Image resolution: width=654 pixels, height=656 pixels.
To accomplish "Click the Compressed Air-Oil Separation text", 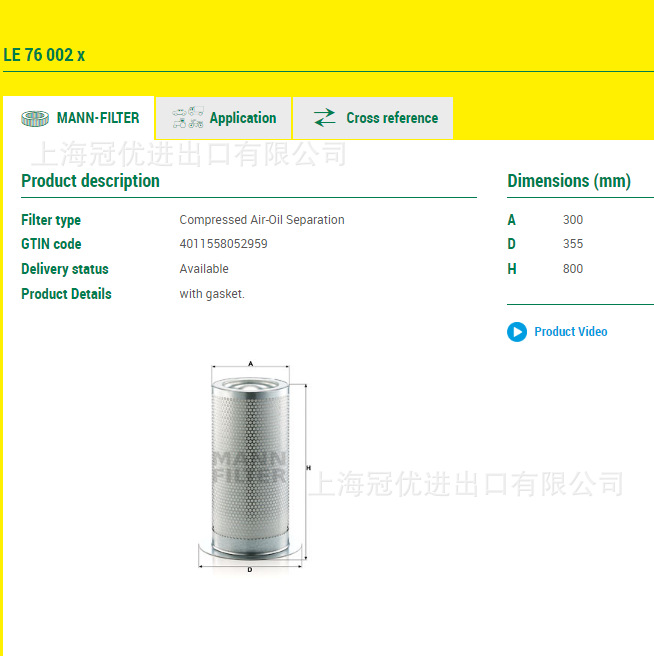I will click(262, 220).
